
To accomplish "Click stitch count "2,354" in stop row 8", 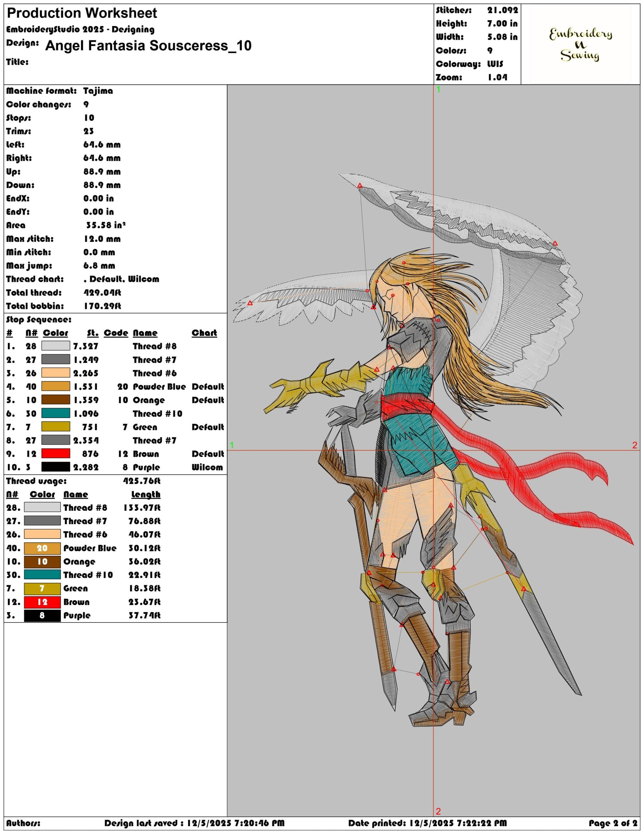I will click(86, 440).
